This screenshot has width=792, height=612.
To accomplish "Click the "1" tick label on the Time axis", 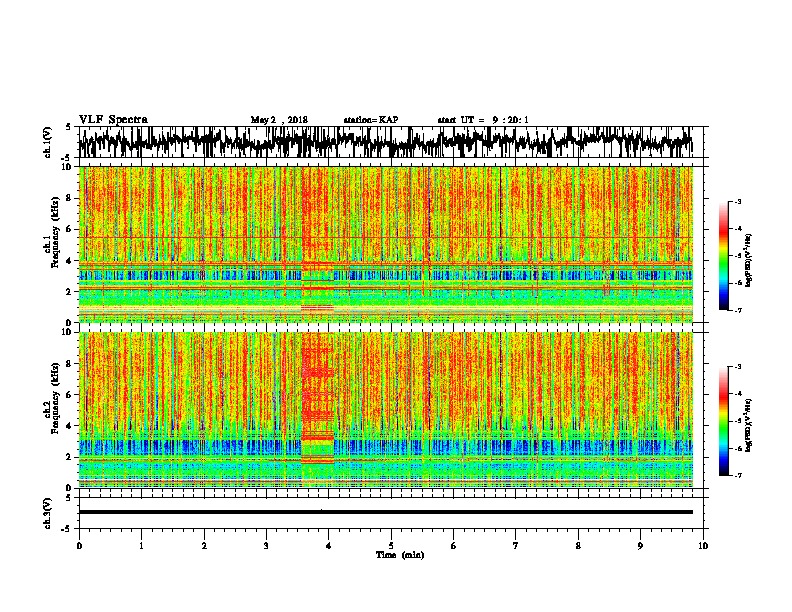I will 141,546.
